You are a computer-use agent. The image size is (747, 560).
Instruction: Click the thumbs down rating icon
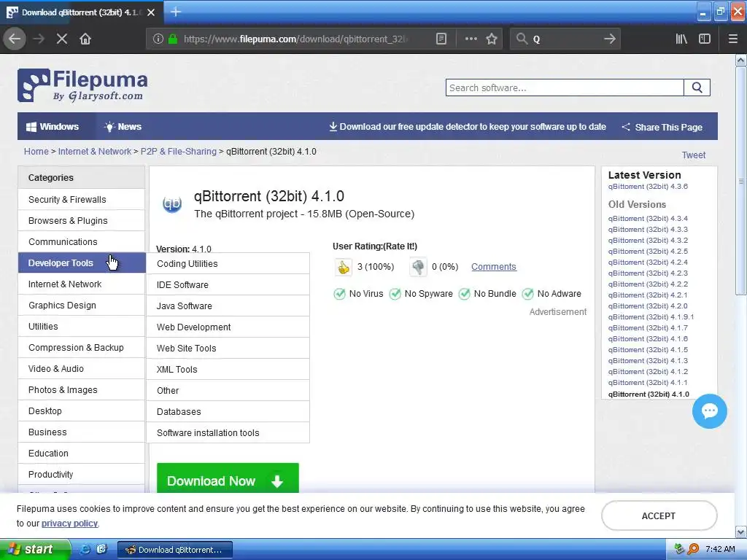click(x=418, y=267)
